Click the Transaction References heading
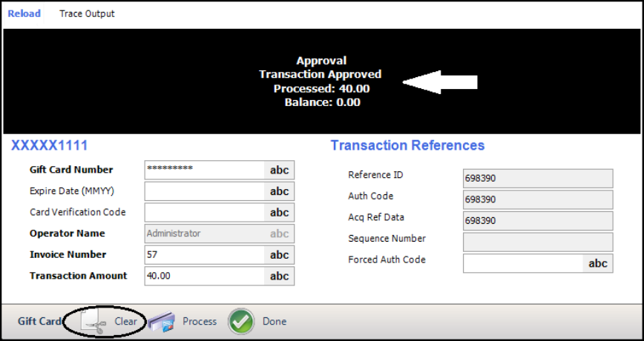This screenshot has height=341, width=644. (x=407, y=145)
